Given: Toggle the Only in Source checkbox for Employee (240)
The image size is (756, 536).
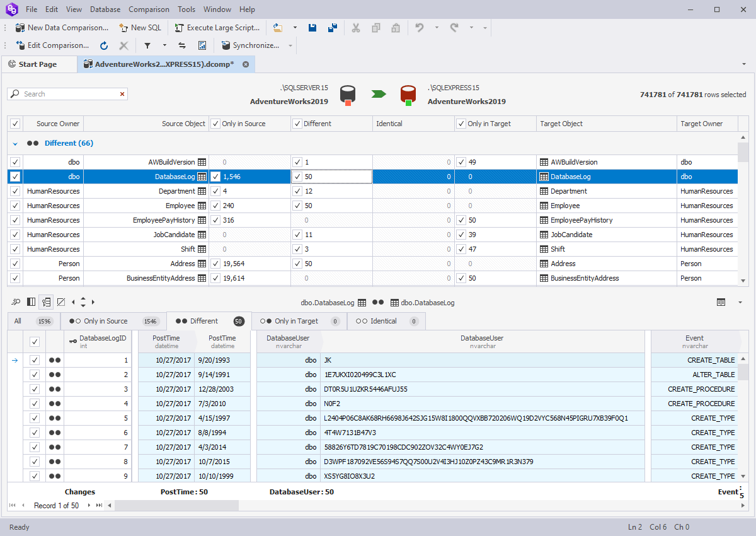Looking at the screenshot, I should (215, 206).
